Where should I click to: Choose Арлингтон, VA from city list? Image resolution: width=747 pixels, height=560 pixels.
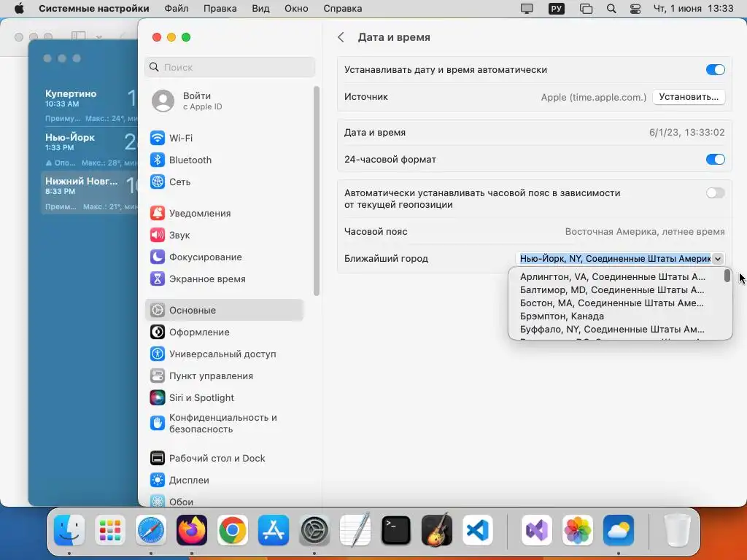tap(613, 276)
